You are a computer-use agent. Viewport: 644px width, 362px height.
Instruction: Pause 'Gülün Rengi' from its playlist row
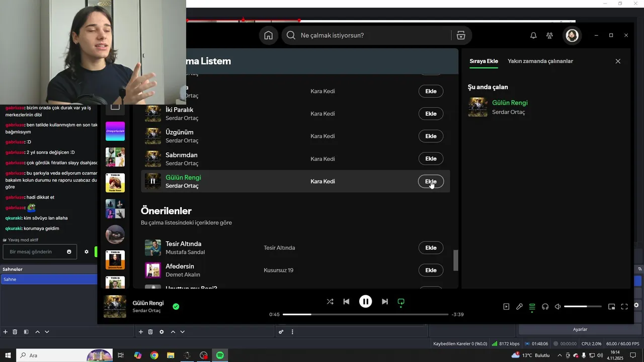pos(153,182)
